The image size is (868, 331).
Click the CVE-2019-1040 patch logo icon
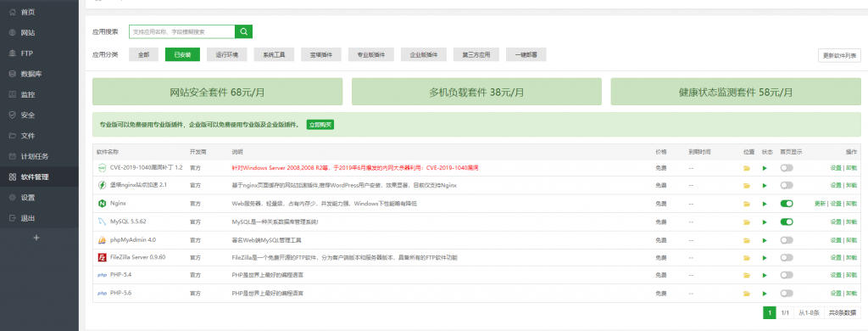[x=102, y=168]
